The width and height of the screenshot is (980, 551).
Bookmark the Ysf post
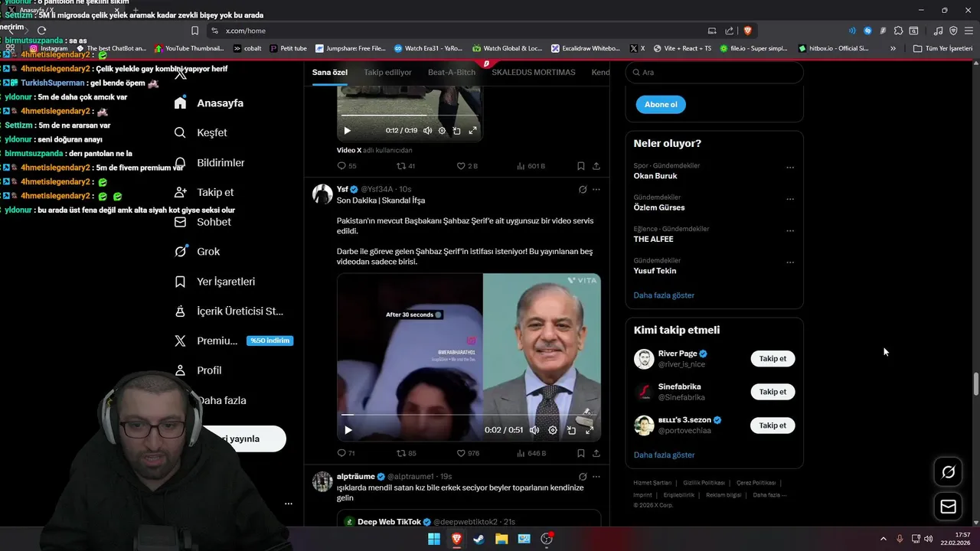[x=581, y=453]
